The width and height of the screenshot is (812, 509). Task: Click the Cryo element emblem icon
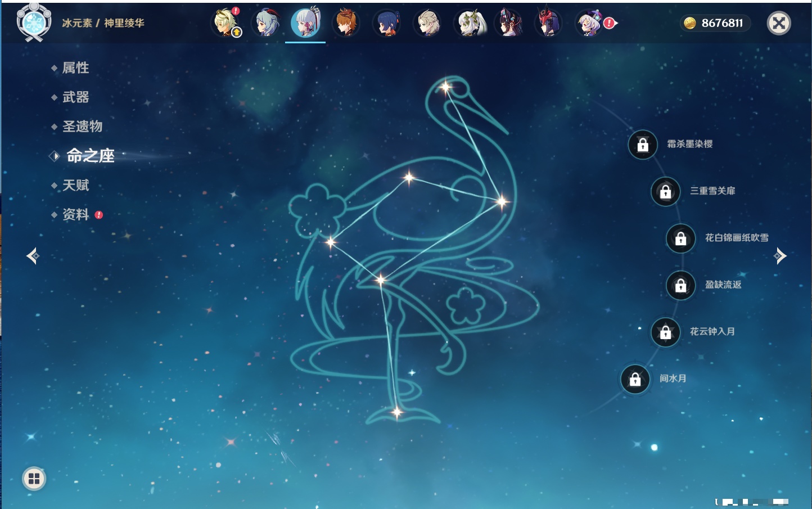(34, 23)
